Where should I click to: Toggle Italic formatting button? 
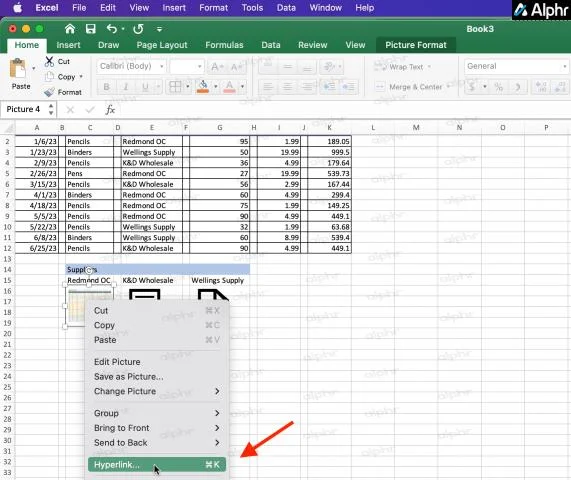(126, 87)
